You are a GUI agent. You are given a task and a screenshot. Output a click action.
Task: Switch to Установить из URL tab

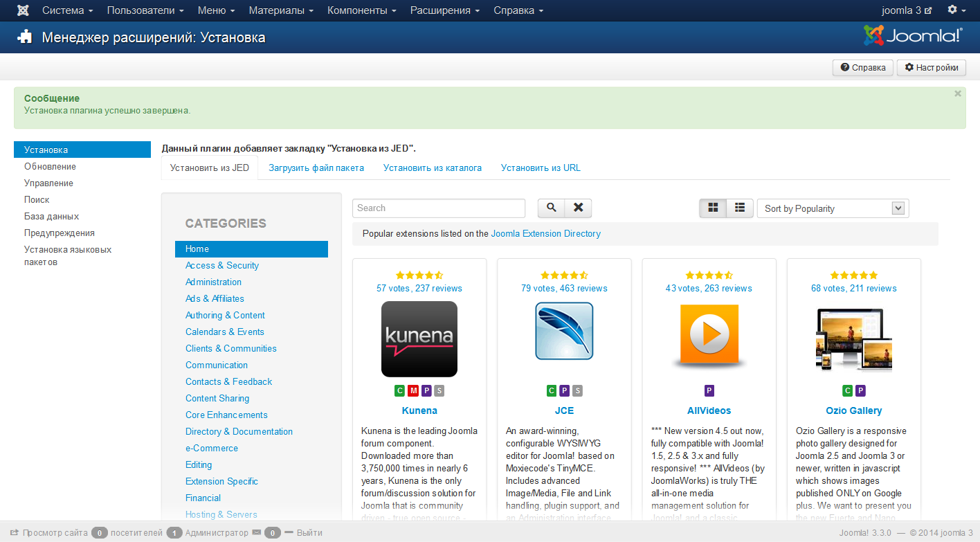541,168
